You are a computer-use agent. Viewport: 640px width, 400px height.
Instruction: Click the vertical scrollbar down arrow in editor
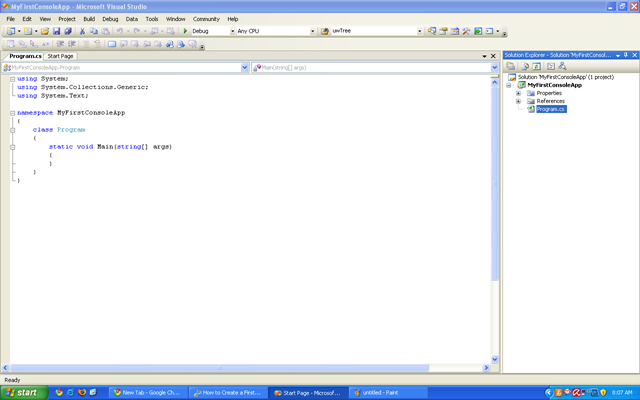[x=495, y=360]
